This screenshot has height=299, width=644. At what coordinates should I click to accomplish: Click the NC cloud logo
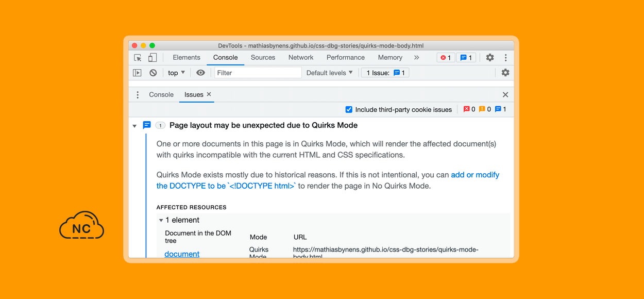[81, 225]
